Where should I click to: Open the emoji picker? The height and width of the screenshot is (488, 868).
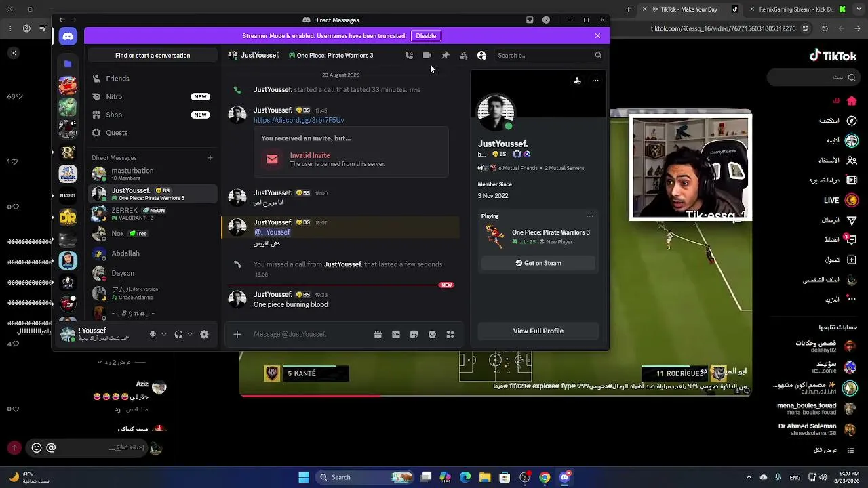pos(432,334)
